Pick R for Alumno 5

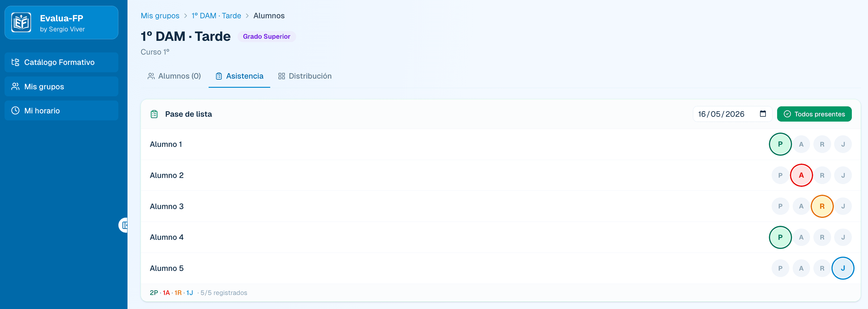pos(822,268)
